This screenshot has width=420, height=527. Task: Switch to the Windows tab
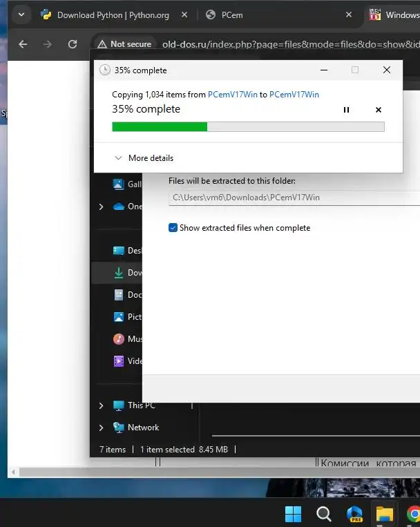click(x=394, y=15)
